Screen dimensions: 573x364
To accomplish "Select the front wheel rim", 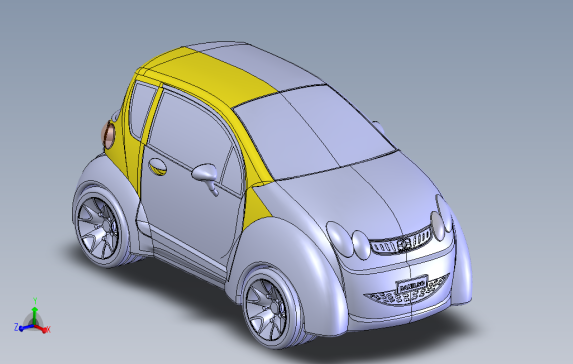I will tap(266, 310).
